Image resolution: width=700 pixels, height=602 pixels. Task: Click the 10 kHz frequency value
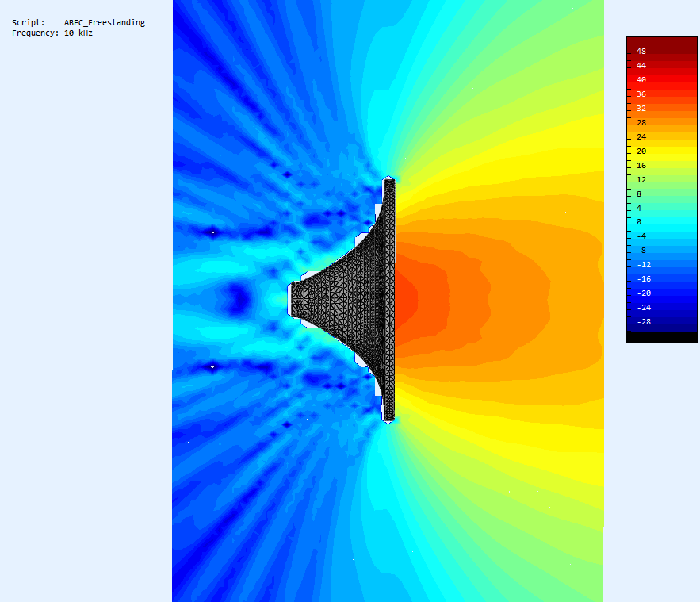[78, 33]
